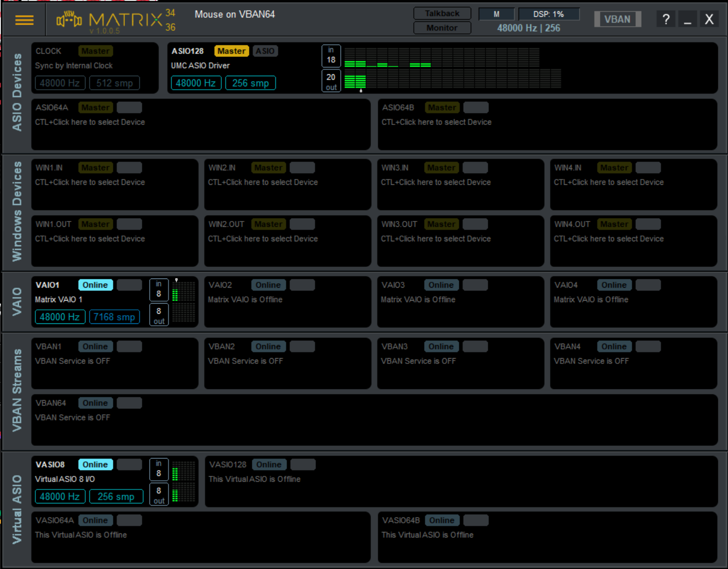Change VAIO1 sample rate 48000 Hz

[x=60, y=317]
